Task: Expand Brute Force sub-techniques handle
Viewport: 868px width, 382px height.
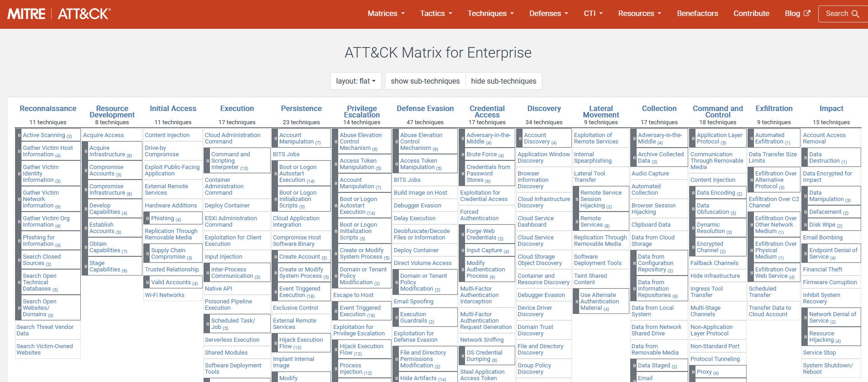Action: pos(462,154)
